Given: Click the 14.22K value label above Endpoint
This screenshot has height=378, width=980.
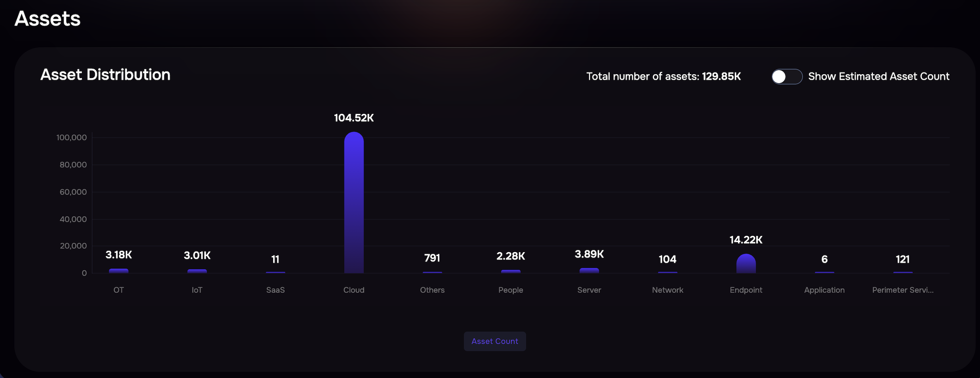Looking at the screenshot, I should tap(746, 240).
